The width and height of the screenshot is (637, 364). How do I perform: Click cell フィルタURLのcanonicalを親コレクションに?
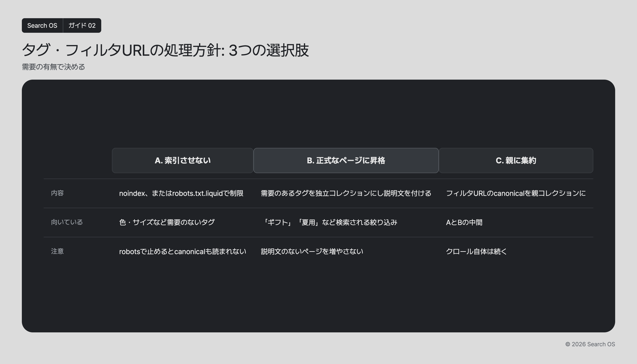pyautogui.click(x=516, y=193)
